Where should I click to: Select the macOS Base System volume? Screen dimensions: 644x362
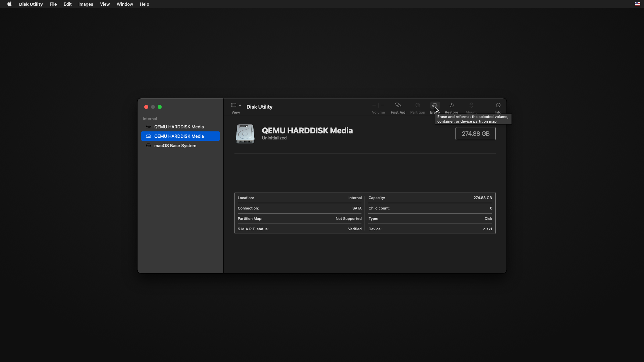pyautogui.click(x=175, y=145)
